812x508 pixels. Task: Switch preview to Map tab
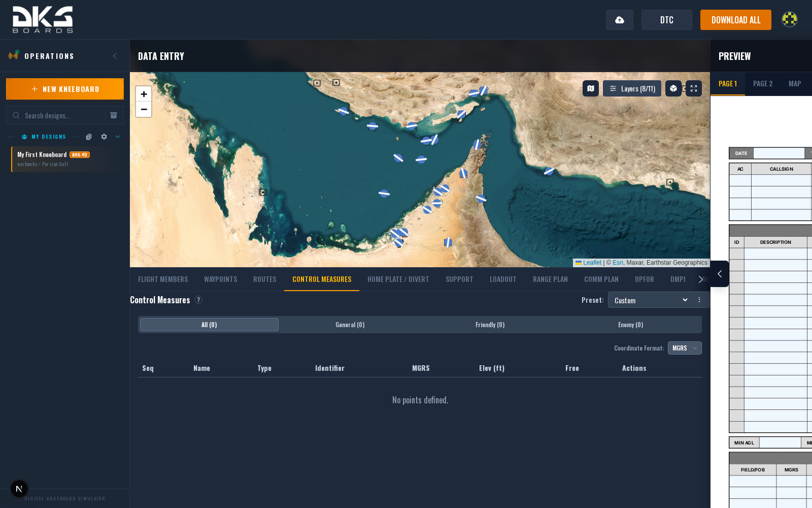pyautogui.click(x=795, y=84)
